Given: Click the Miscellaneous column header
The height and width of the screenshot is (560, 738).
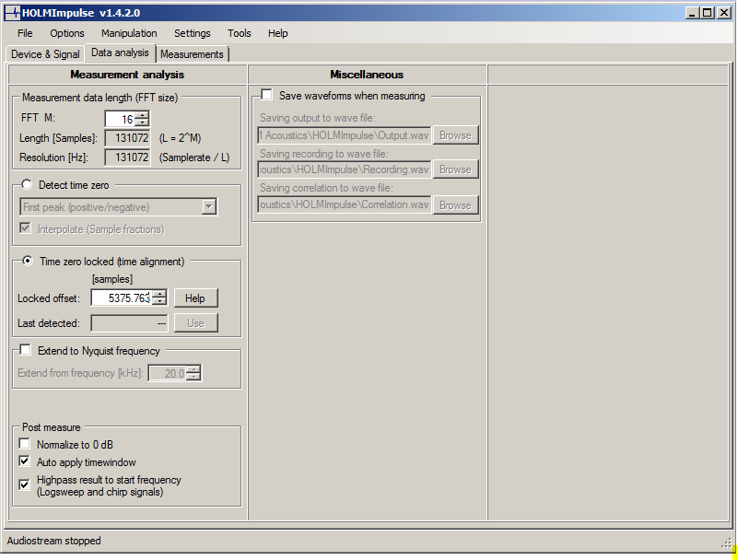Looking at the screenshot, I should [x=367, y=75].
